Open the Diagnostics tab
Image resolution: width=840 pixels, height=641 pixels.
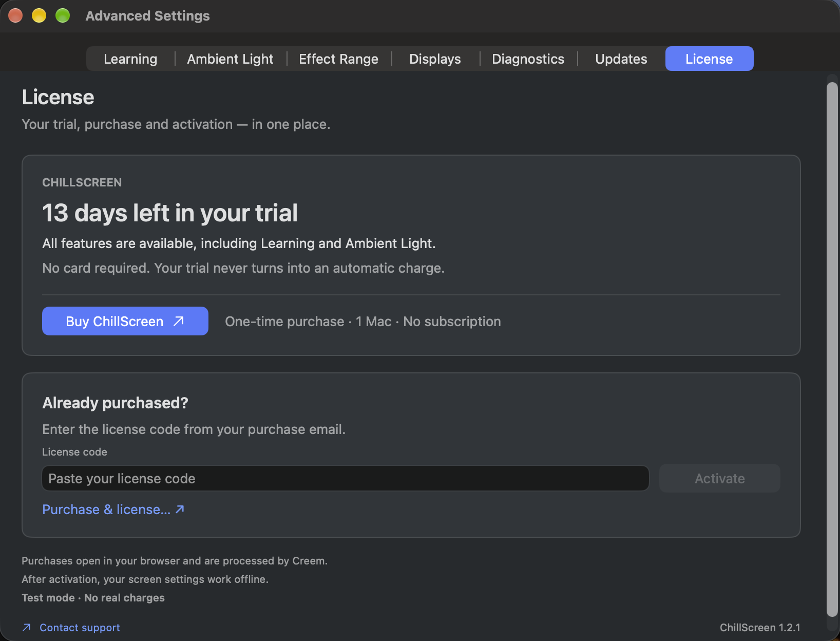pos(528,59)
